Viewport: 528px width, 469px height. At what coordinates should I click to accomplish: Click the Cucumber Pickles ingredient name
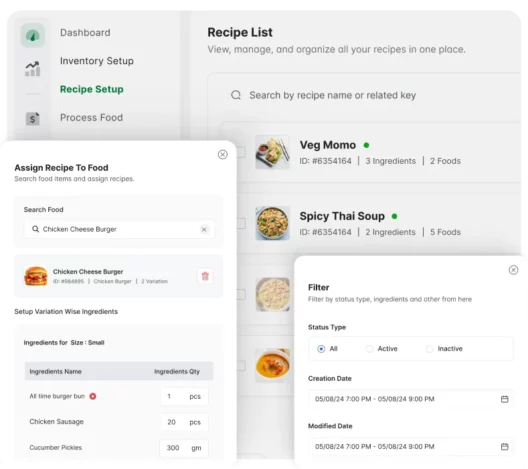click(x=56, y=447)
